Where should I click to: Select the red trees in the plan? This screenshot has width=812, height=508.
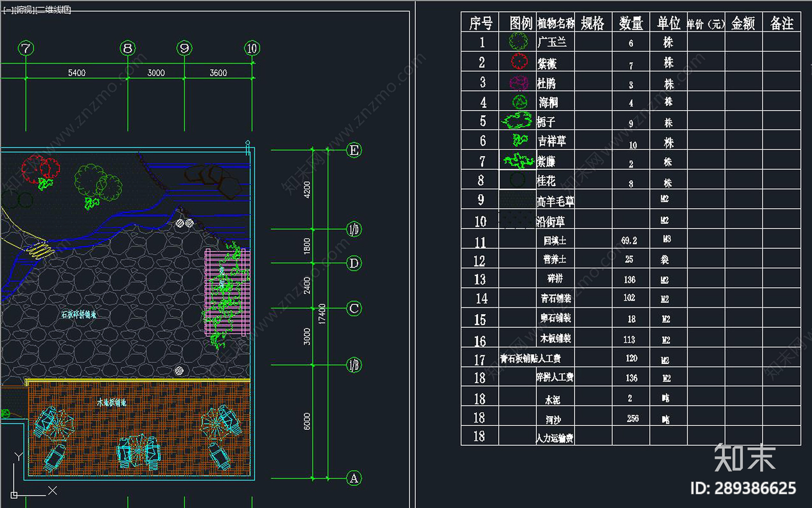coord(41,170)
